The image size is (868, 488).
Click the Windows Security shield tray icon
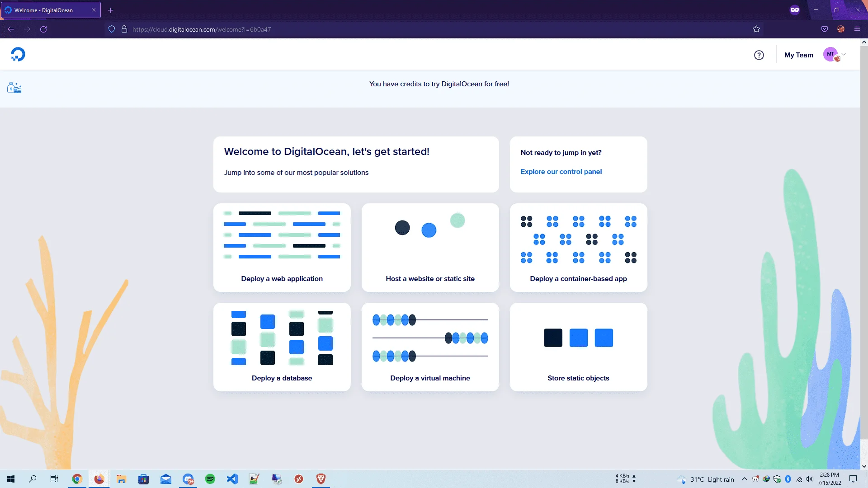point(777,479)
